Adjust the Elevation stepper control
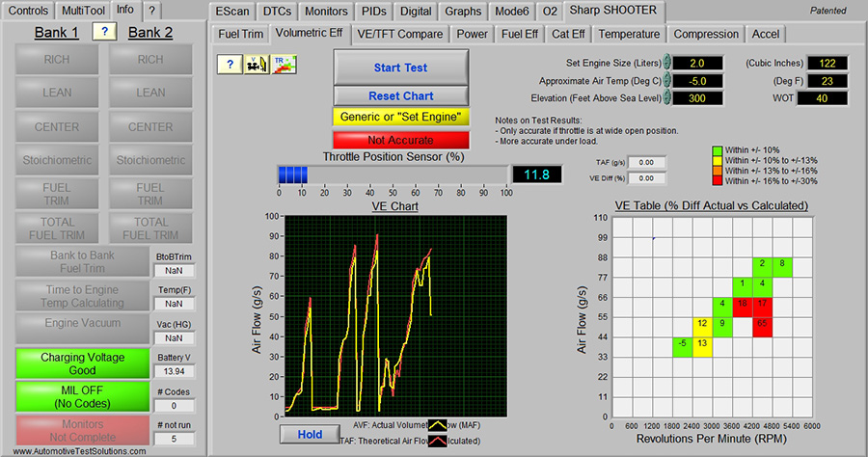The width and height of the screenshot is (868, 457). click(665, 98)
